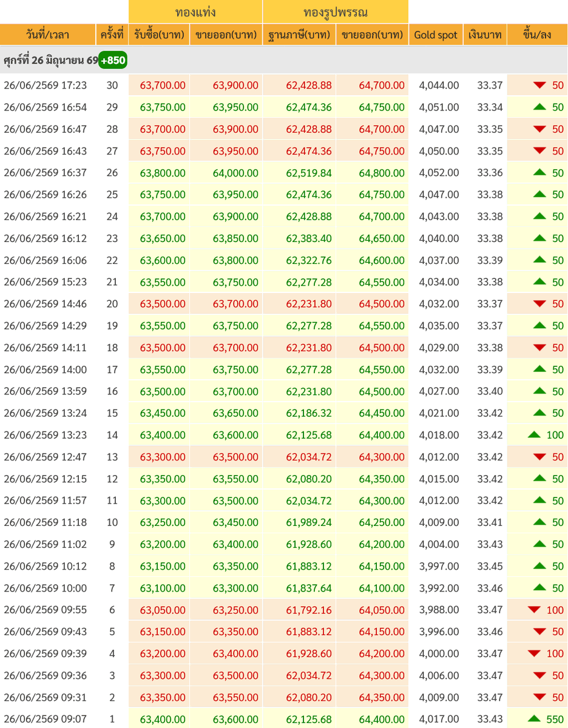This screenshot has width=568, height=728.
Task: Click the red down arrow beside 100 at 09:39
Action: (534, 653)
